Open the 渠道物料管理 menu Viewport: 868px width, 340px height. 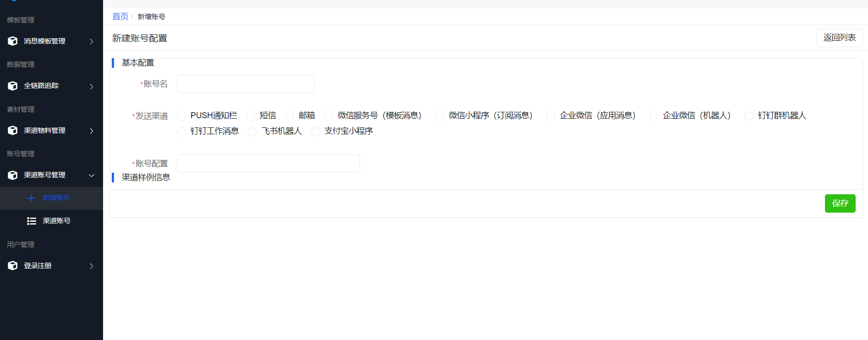click(51, 131)
